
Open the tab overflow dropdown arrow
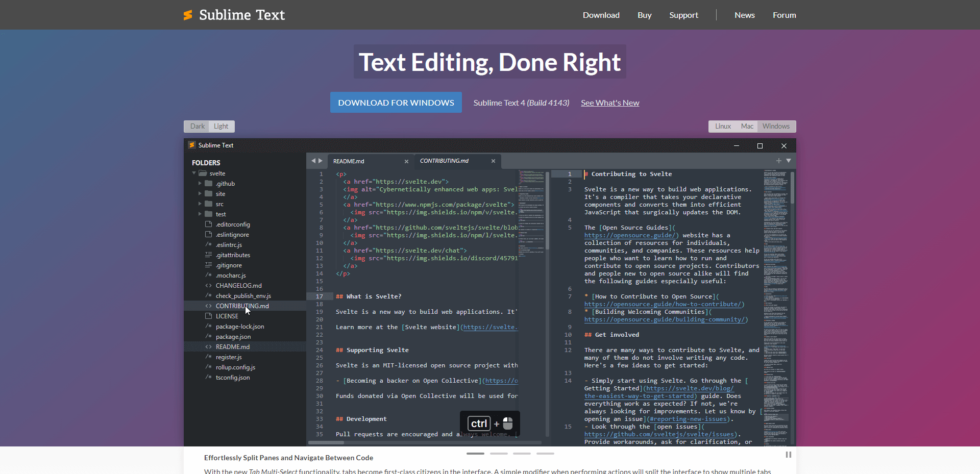(x=789, y=161)
